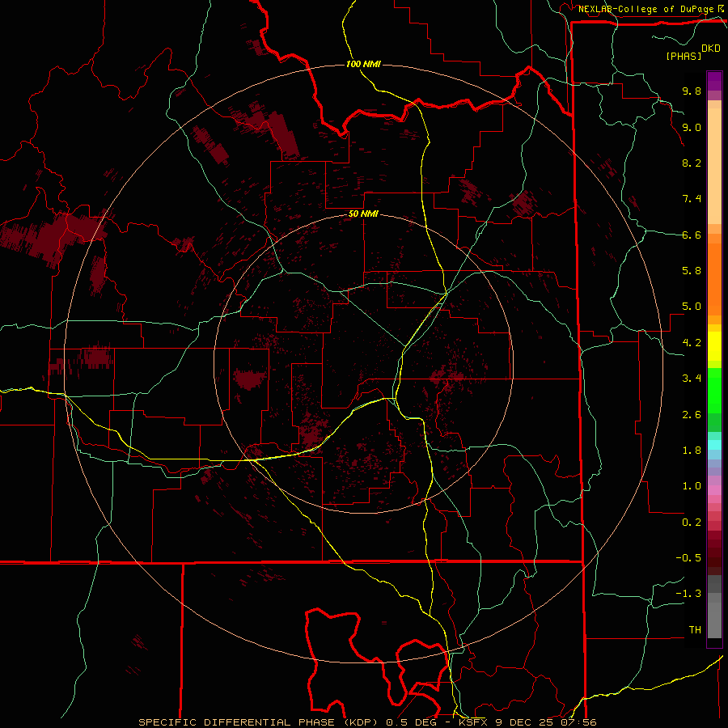Click the 5.0 value on the color scale

point(692,307)
